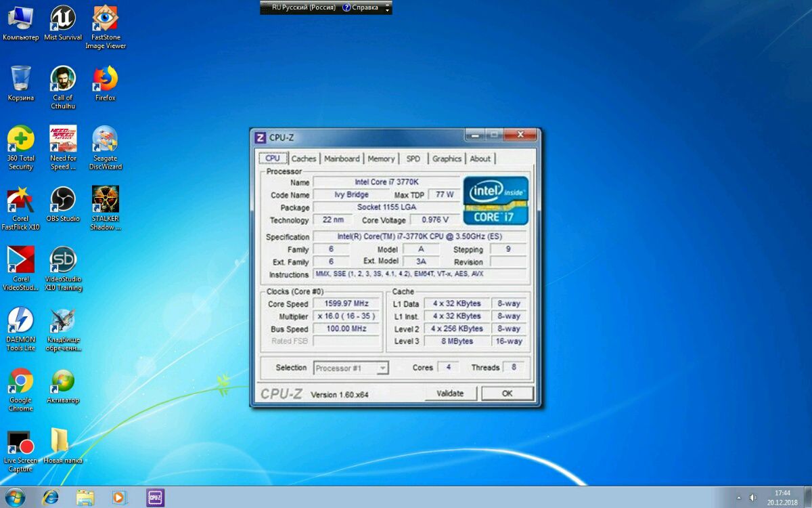
Task: Open the About tab
Action: click(x=480, y=158)
